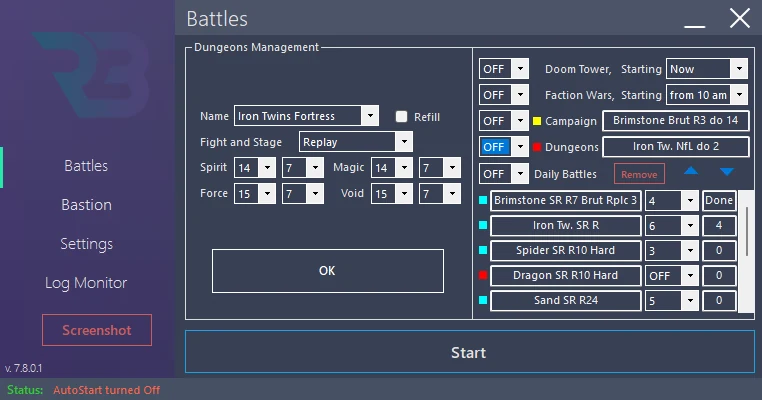The height and width of the screenshot is (400, 762).
Task: Click the Done field for Brimstone SR R7
Action: (719, 200)
